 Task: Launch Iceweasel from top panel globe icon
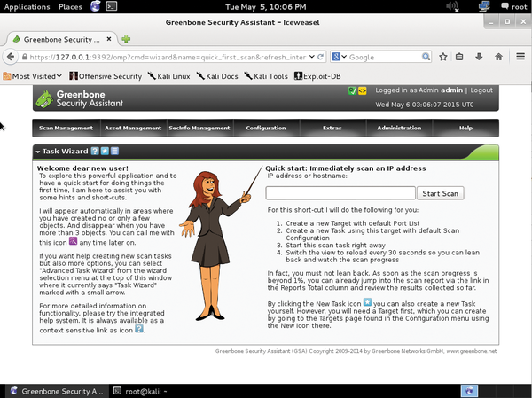click(96, 6)
